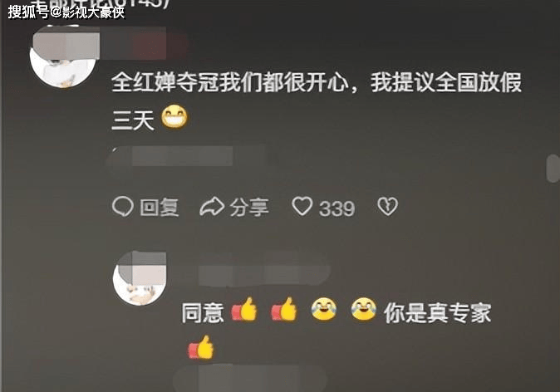This screenshot has height=392, width=560.
Task: Click the second thumbs-up emoji in reply
Action: tap(284, 309)
